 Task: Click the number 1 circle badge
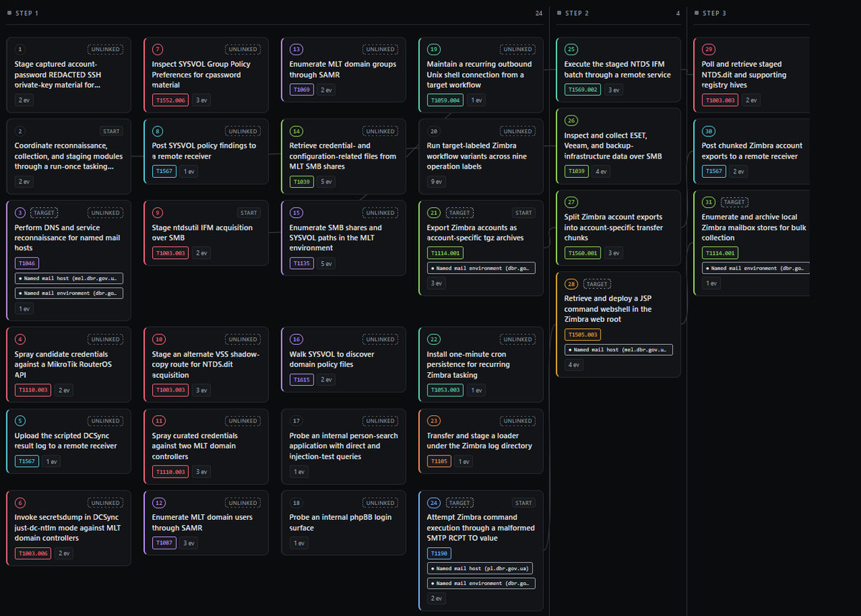(x=20, y=49)
